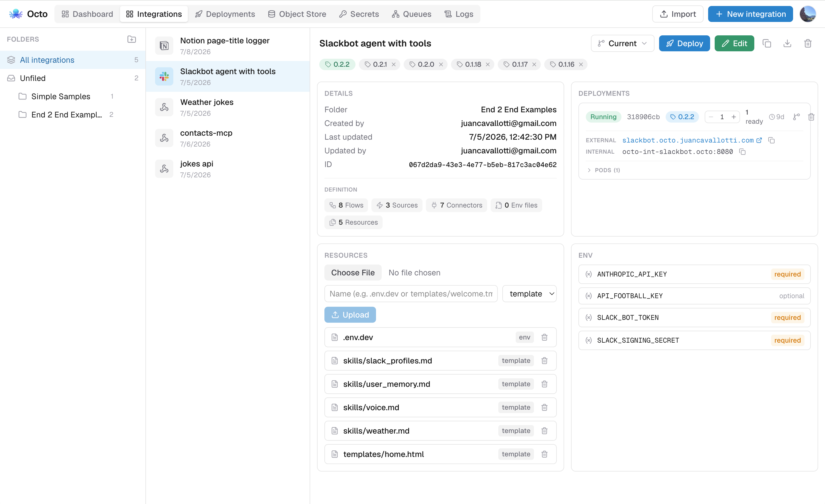825x504 pixels.
Task: Delete skills/slack_profiles.md resource
Action: 544,361
